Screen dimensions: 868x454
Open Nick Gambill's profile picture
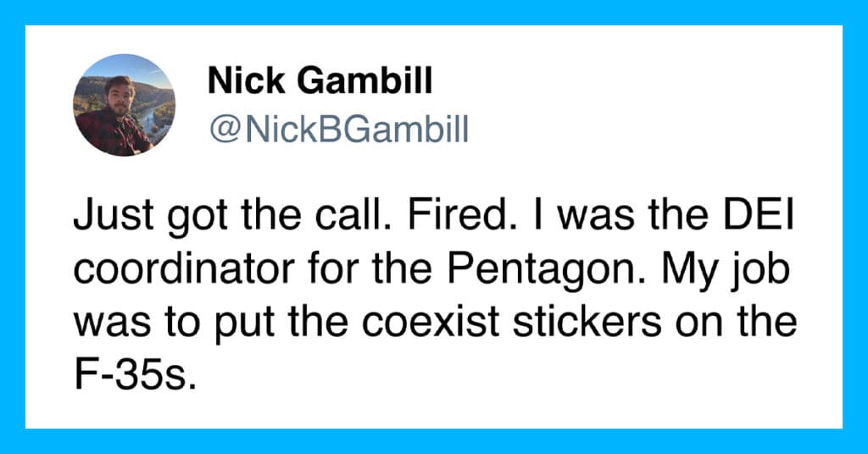(124, 105)
